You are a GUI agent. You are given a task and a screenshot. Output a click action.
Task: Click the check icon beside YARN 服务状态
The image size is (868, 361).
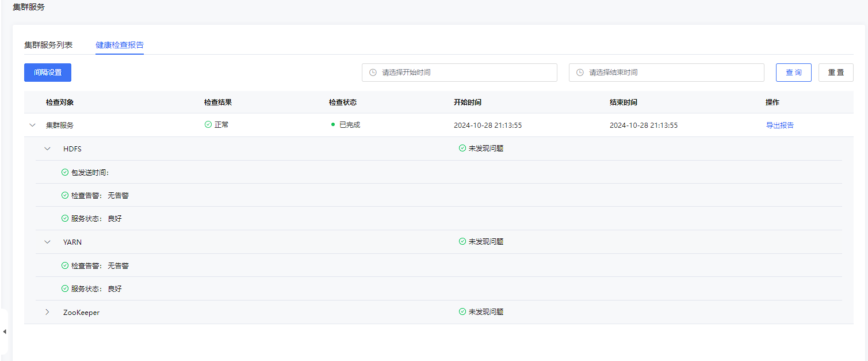tap(65, 288)
